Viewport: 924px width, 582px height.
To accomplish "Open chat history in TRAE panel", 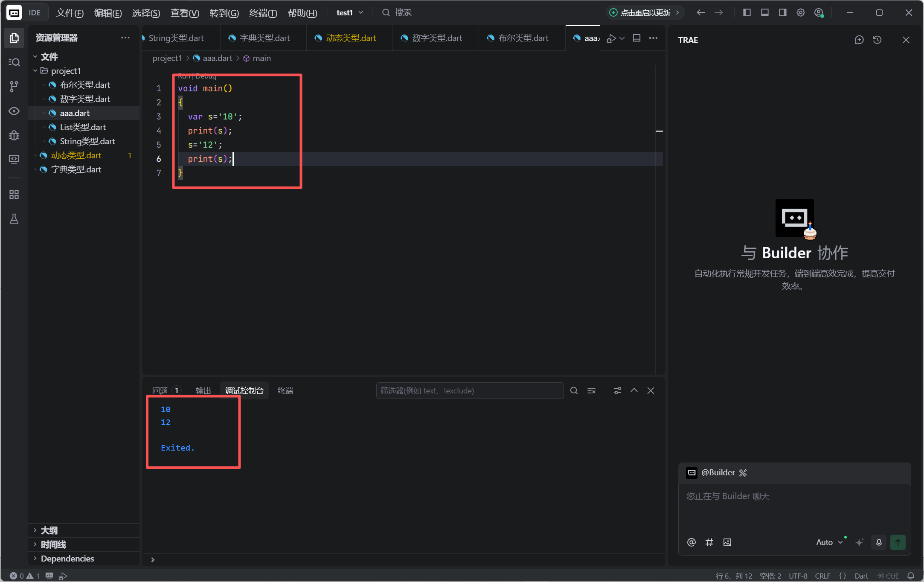I will pos(877,40).
